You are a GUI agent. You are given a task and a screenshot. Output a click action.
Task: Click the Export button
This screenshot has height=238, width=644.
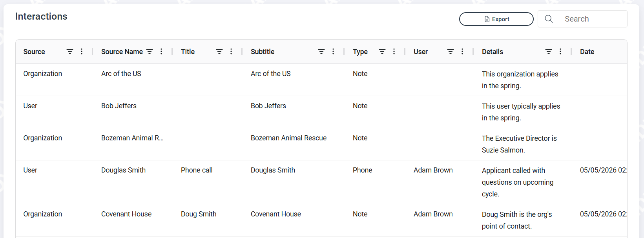pyautogui.click(x=496, y=19)
